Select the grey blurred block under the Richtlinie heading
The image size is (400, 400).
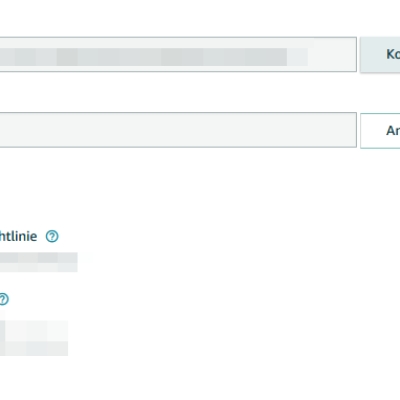39,262
